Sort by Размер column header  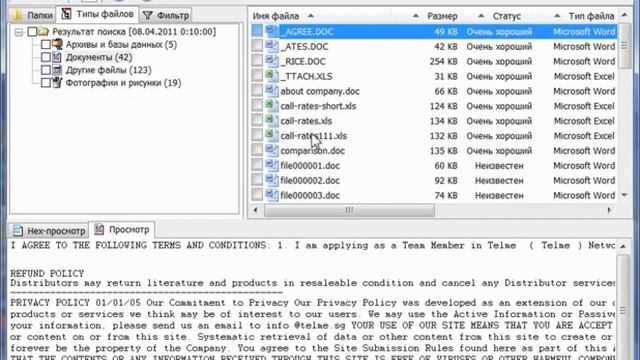click(442, 16)
